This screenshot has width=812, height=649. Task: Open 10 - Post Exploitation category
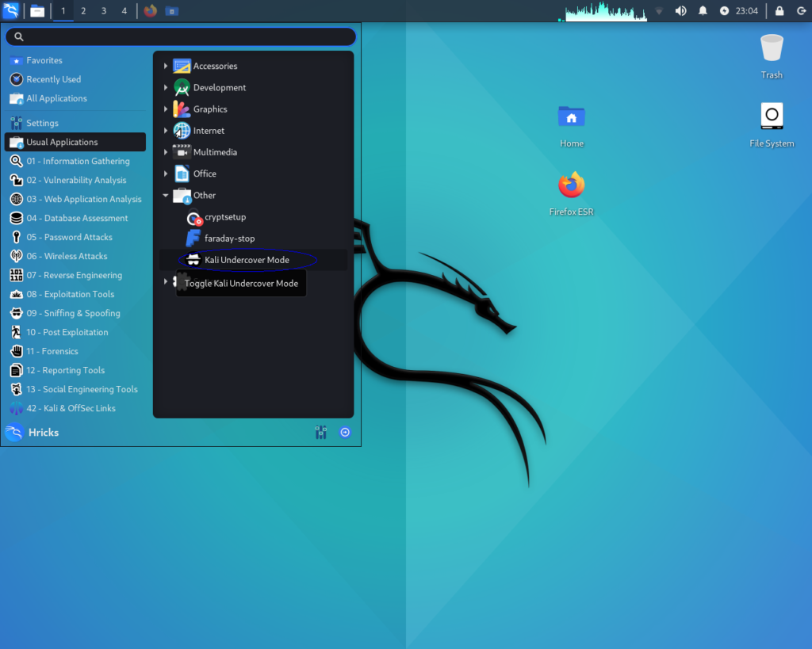[x=75, y=332]
